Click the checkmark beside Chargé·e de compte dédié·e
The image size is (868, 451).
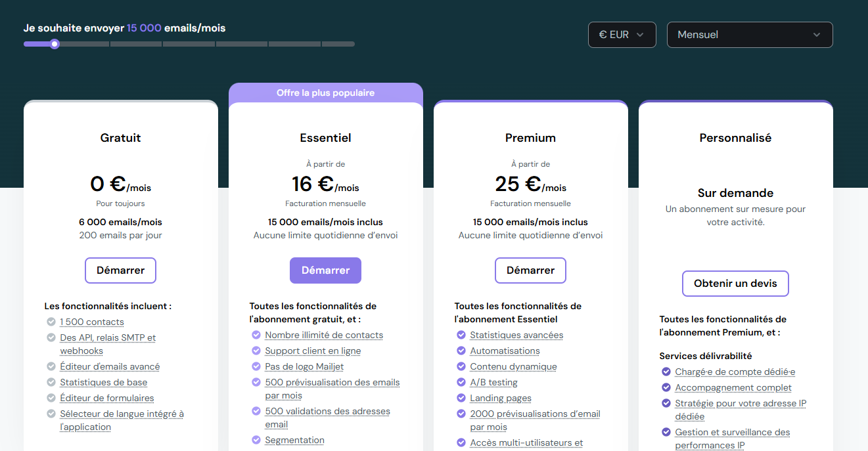tap(666, 371)
